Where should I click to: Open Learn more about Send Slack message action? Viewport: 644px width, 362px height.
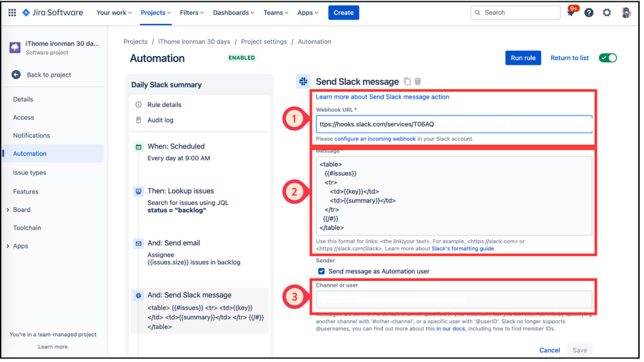tap(382, 97)
